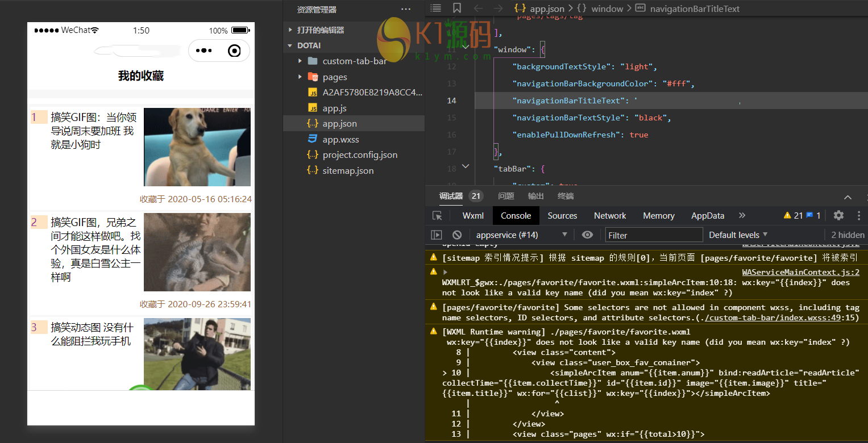Open the appservice (#14) context dropdown
This screenshot has height=443, width=868.
click(x=521, y=235)
